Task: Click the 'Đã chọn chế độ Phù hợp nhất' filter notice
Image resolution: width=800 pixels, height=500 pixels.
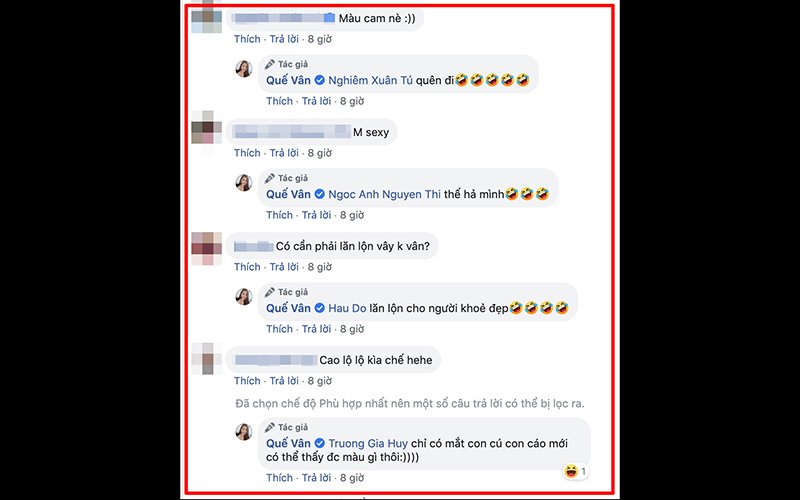Action: (410, 404)
